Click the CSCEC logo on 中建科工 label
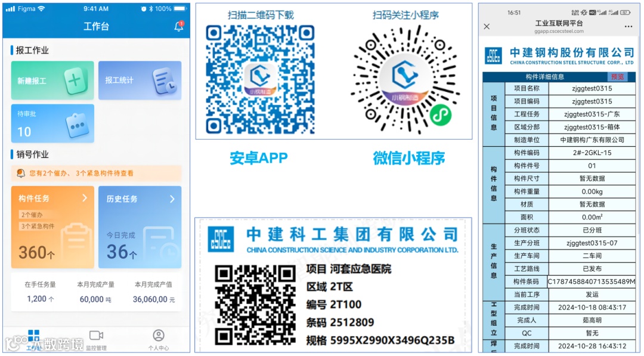 coord(221,239)
